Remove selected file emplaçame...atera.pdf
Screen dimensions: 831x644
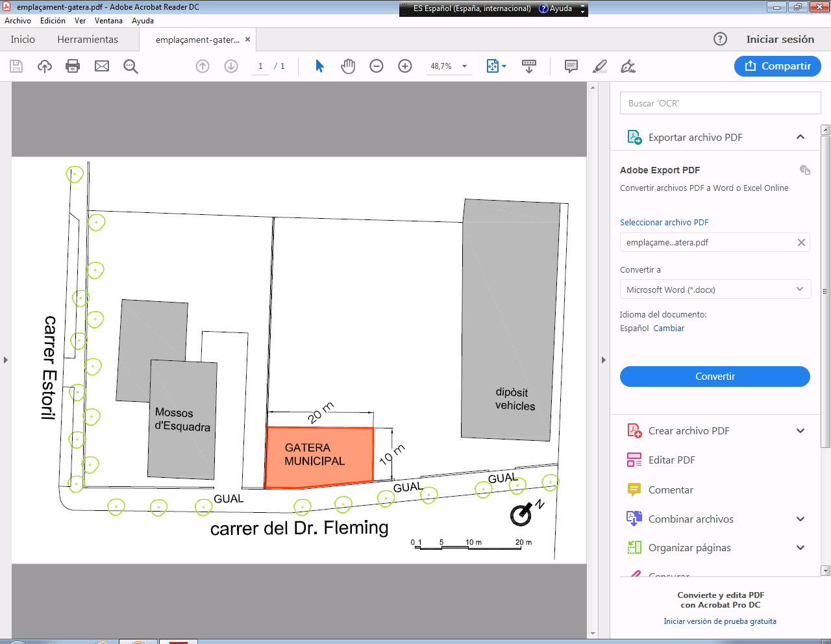click(801, 242)
